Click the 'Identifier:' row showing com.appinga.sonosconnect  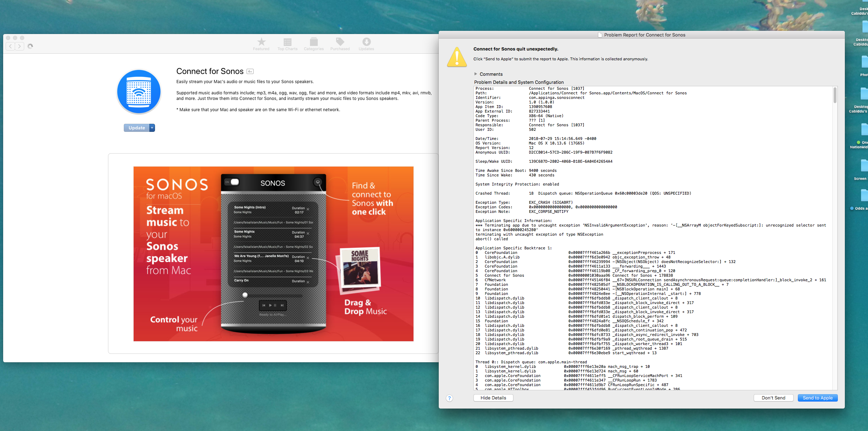[530, 97]
